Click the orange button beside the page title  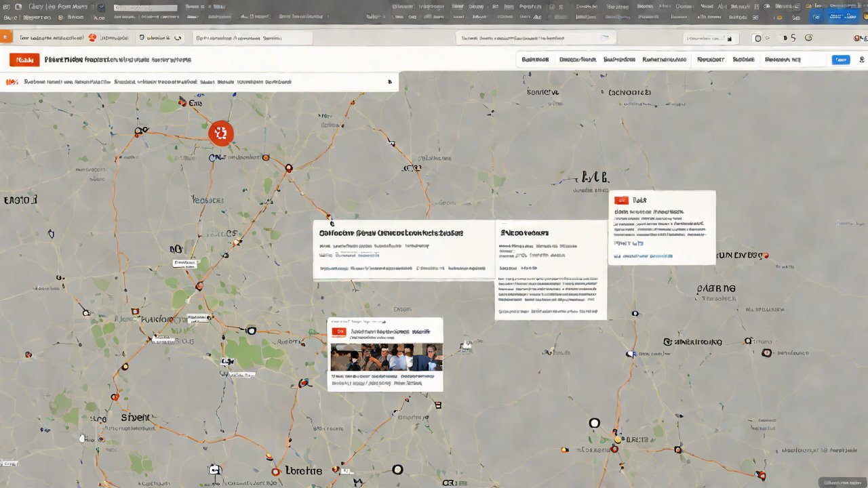(24, 60)
